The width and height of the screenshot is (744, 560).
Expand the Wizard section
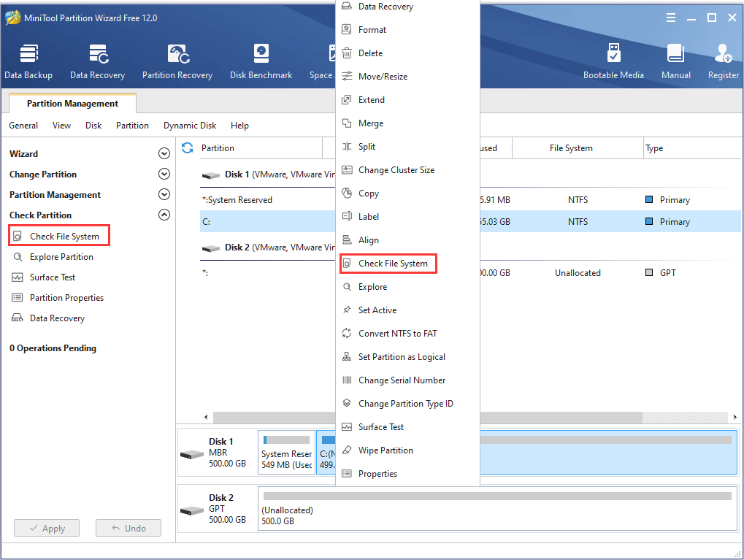[x=164, y=154]
